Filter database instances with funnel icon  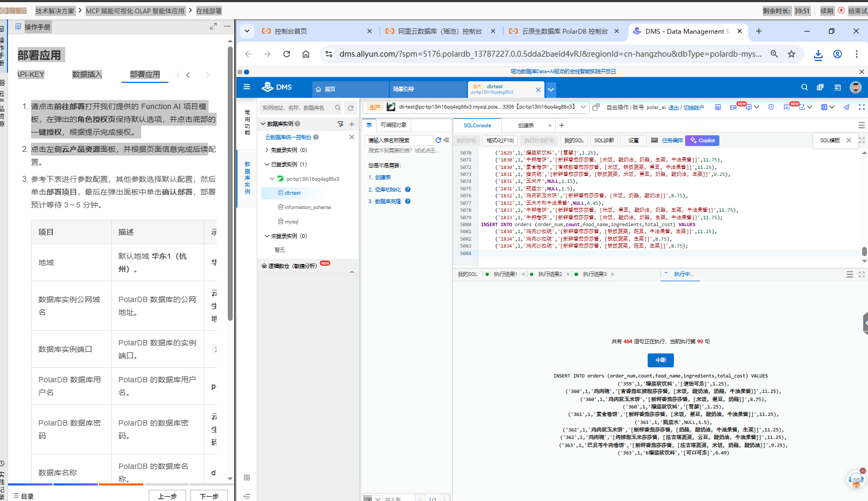pyautogui.click(x=340, y=124)
